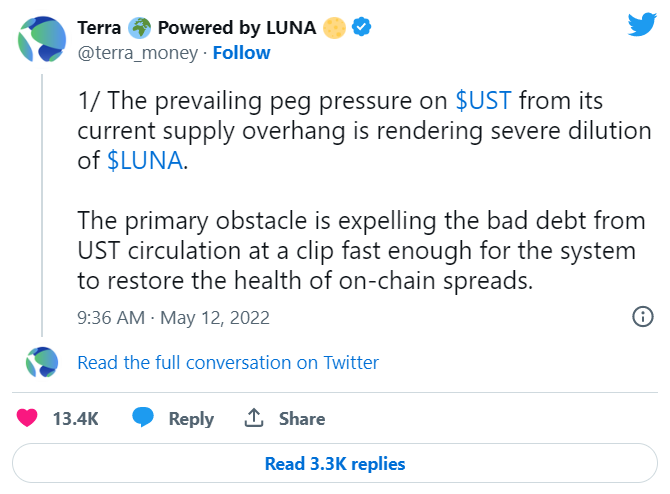The height and width of the screenshot is (494, 670).
Task: Click the 13.4K likes count
Action: (75, 419)
